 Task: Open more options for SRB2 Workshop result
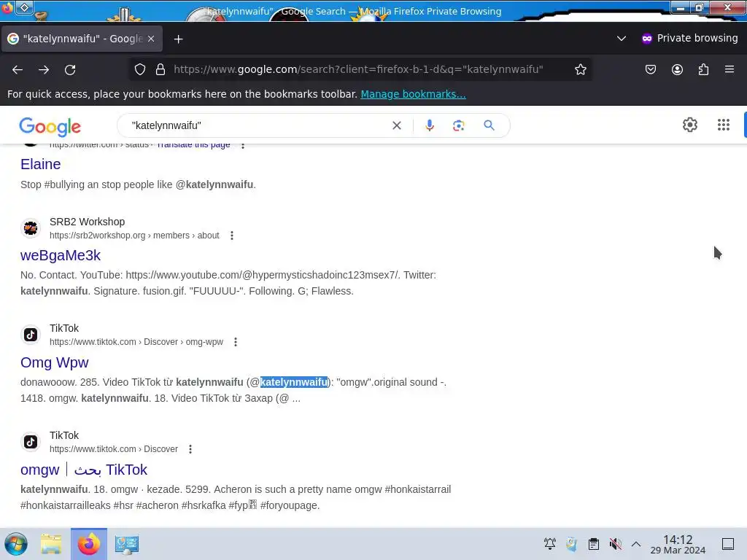click(x=232, y=236)
